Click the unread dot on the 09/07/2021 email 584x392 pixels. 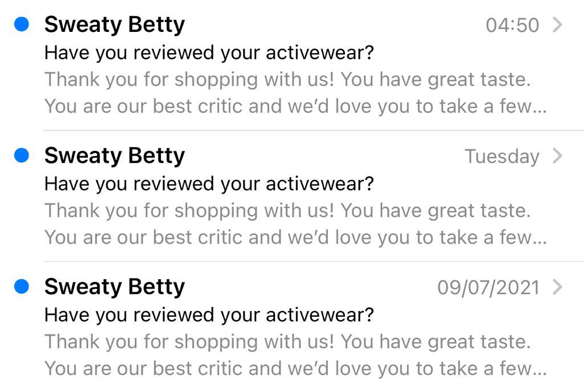click(22, 287)
